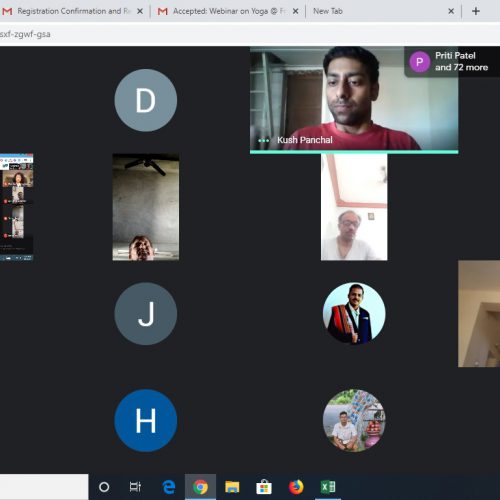Open the Priti Patel and 72 more participants panel
The height and width of the screenshot is (500, 500).
click(452, 62)
